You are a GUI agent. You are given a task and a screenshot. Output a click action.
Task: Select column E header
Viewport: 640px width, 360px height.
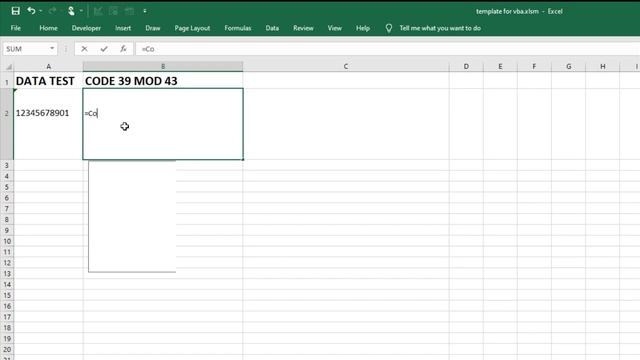pyautogui.click(x=500, y=66)
